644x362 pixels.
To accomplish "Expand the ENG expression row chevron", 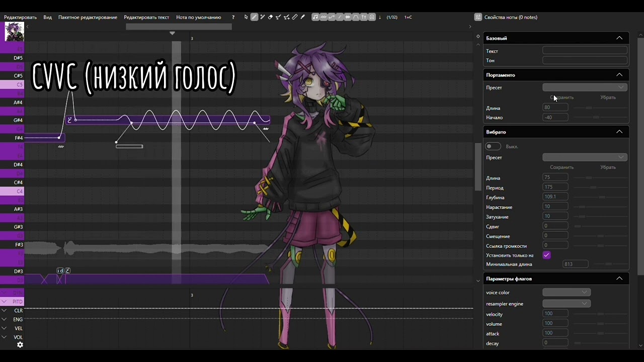I will pos(4,319).
